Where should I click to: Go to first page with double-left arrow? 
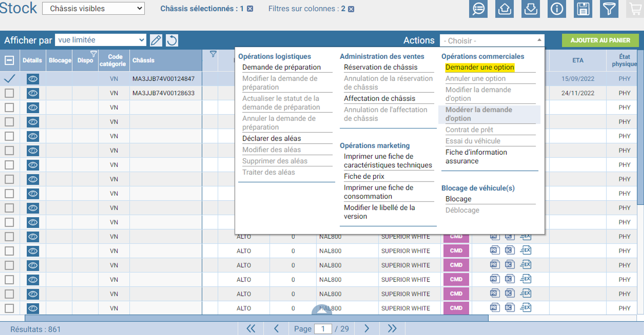pos(251,329)
